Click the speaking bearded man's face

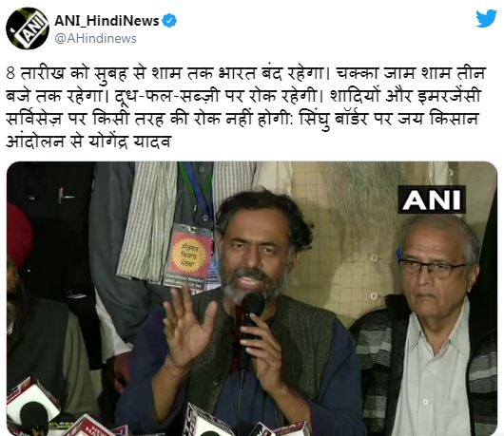[x=254, y=254]
